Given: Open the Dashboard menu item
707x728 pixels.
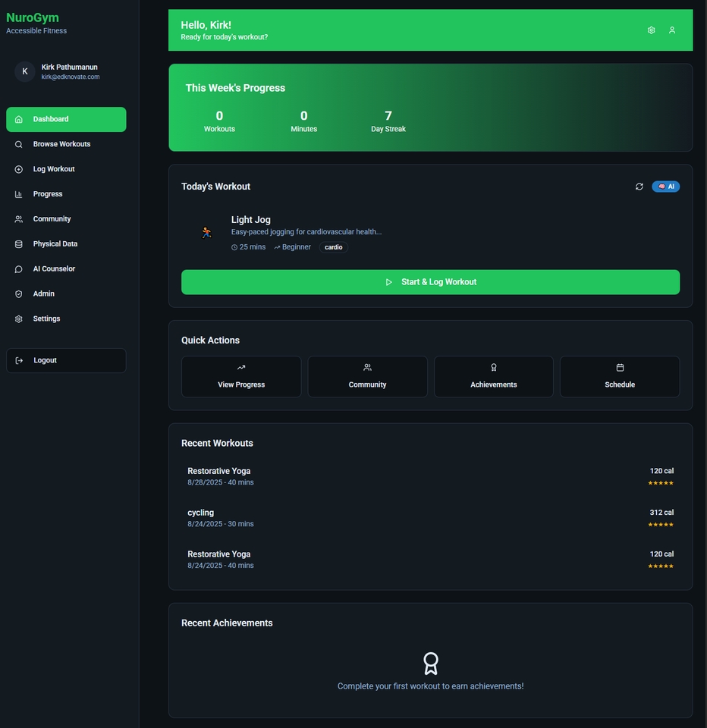Looking at the screenshot, I should [x=66, y=119].
